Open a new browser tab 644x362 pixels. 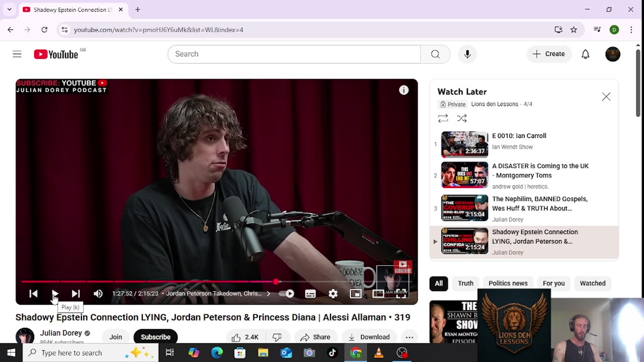click(137, 10)
